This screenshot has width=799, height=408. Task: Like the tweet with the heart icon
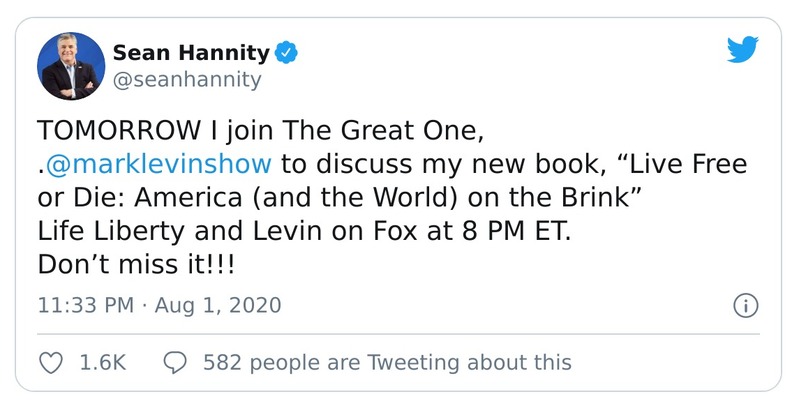[x=50, y=362]
